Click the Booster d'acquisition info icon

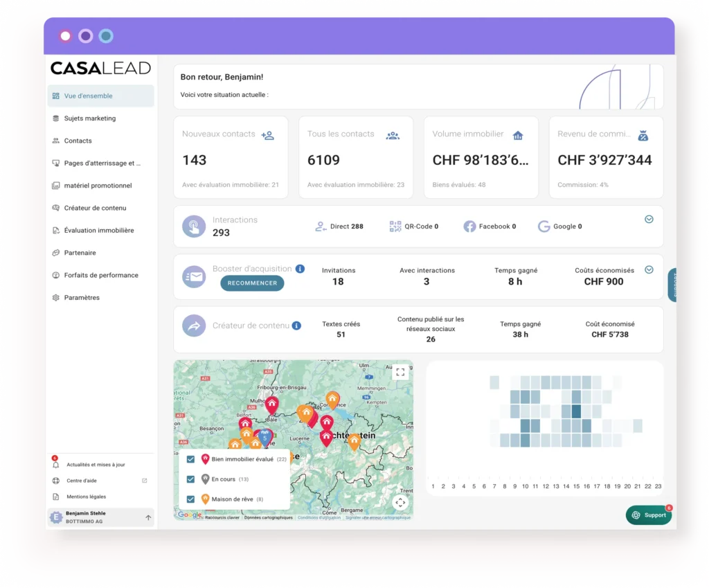pyautogui.click(x=300, y=269)
